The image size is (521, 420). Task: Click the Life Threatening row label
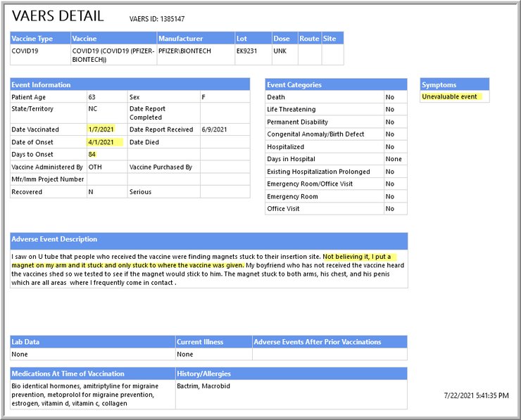[291, 109]
